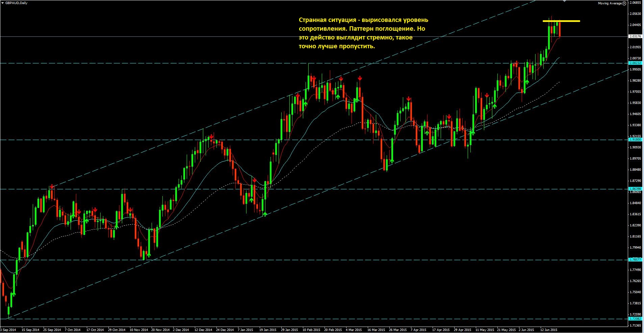
Task: Click the 2 Dec 2014 date on the time axis
Action: (181, 330)
